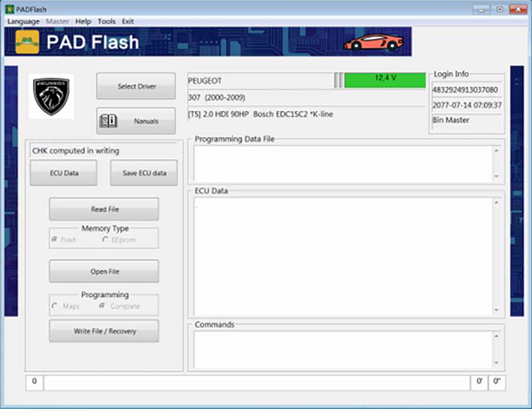Click the bottom progress bar
The image size is (532, 409).
pos(257,383)
